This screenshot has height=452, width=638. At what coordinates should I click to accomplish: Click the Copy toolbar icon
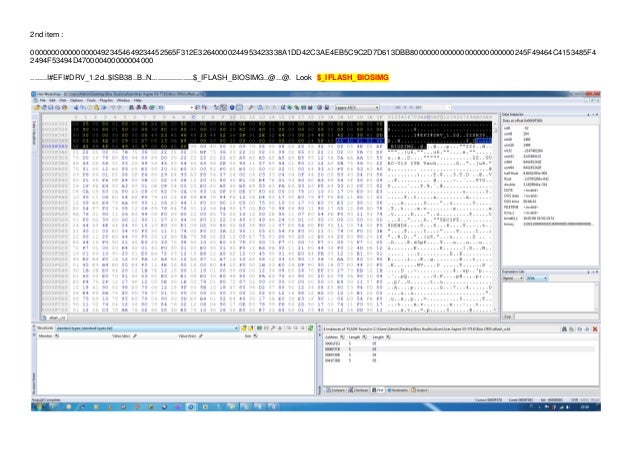pos(83,107)
